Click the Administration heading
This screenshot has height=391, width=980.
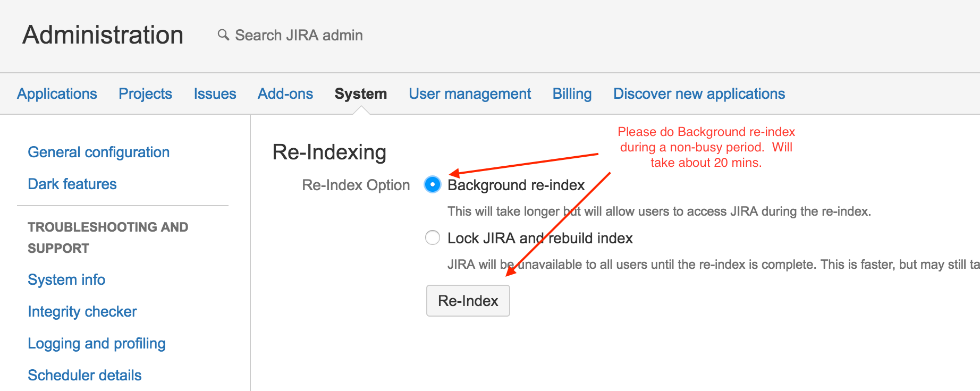tap(103, 35)
